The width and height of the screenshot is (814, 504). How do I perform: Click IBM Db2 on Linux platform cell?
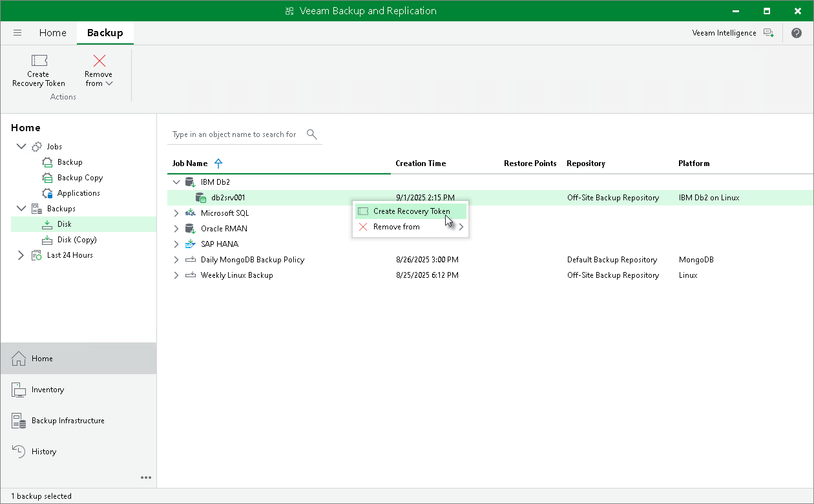coord(709,198)
